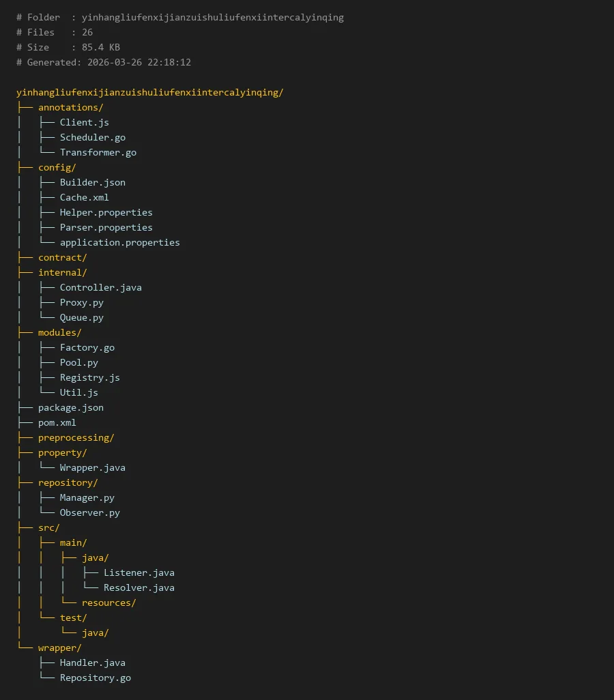Viewport: 614px width, 700px height.
Task: Open Listener.java under main/java
Action: (138, 572)
